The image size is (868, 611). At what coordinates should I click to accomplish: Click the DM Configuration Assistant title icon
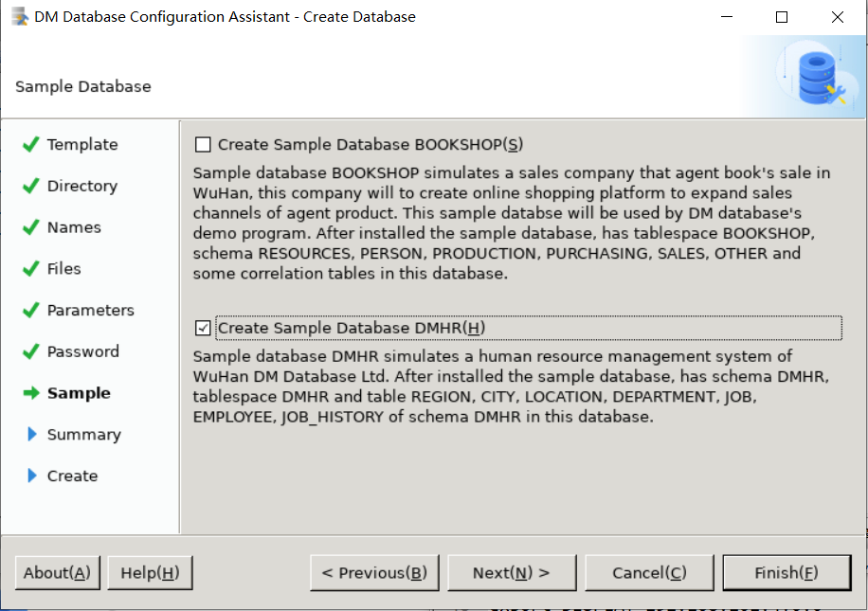(x=20, y=17)
